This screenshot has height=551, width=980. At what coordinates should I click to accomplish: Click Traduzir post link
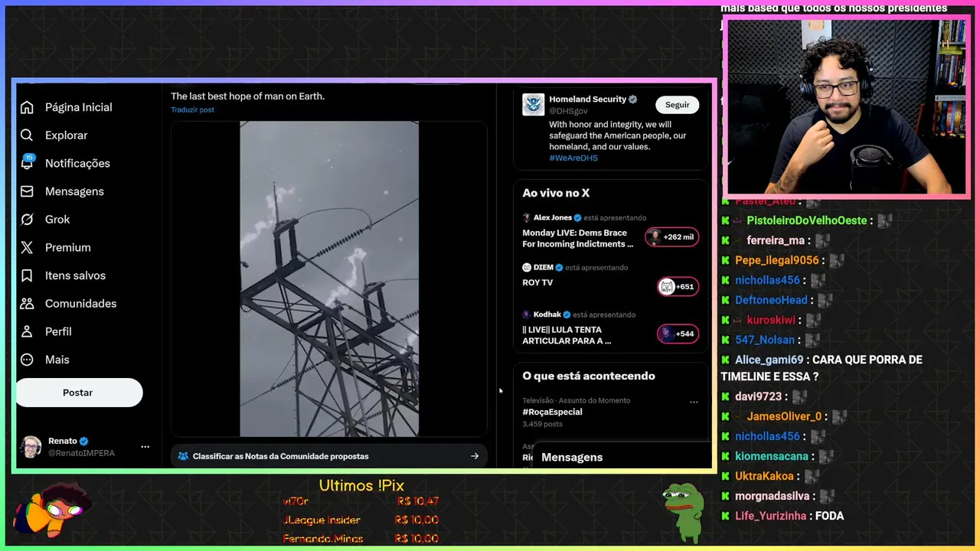(192, 109)
